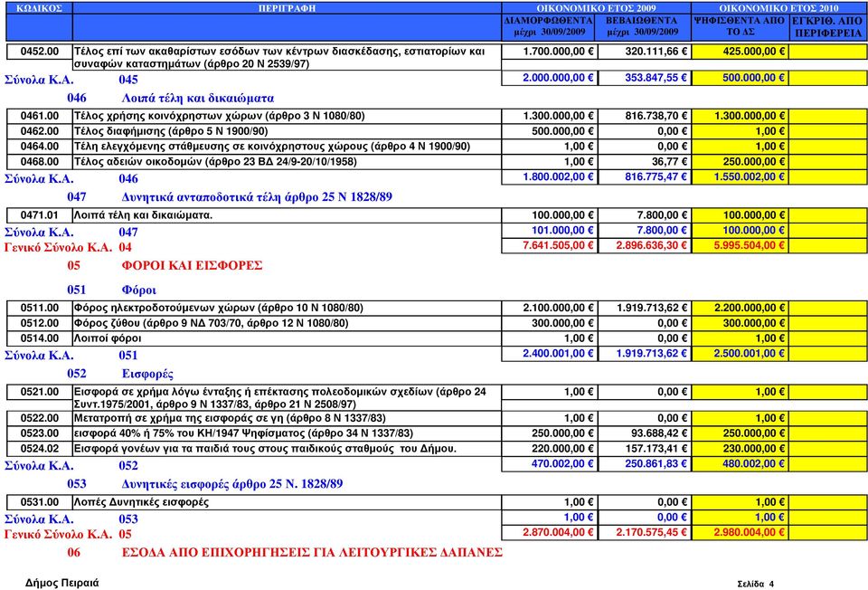This screenshot has height=590, width=868.
Task: Select code cell 0452.00
Action: click(39, 52)
